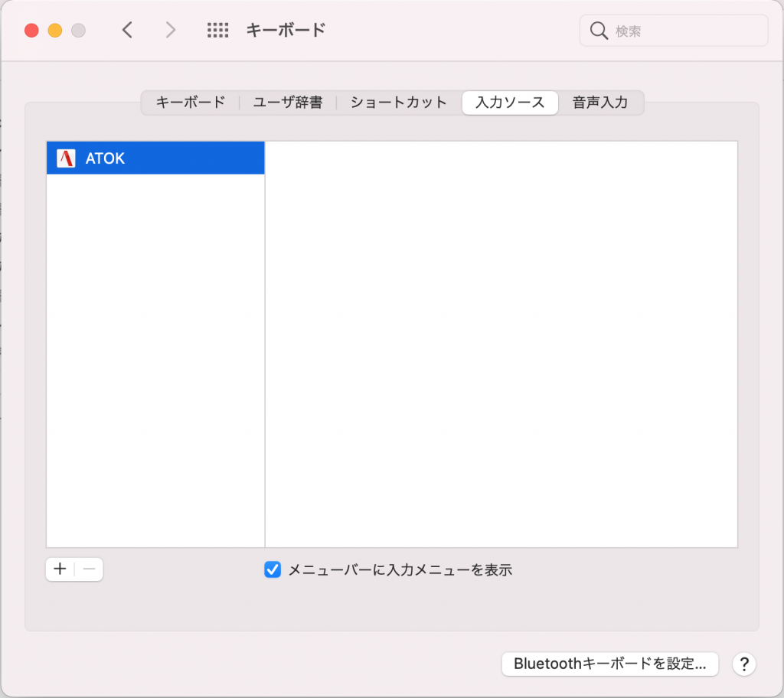Focus the 検索 search field

[x=674, y=31]
